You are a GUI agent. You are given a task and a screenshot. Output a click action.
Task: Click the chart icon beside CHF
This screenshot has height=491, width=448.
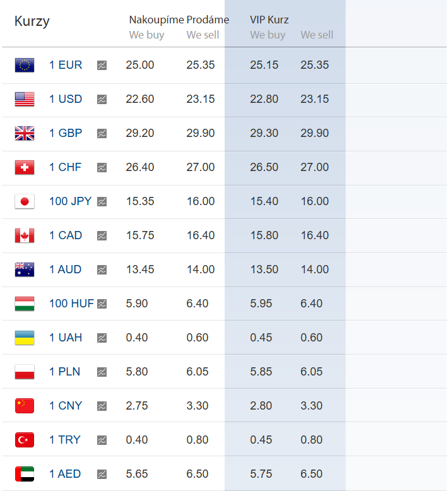[x=102, y=168]
